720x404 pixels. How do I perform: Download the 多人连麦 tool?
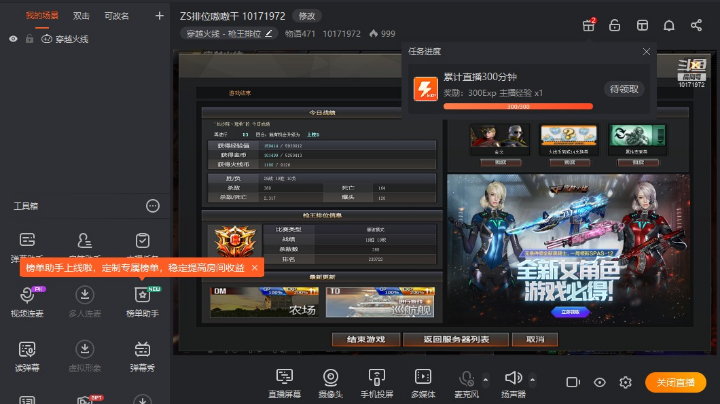(84, 302)
